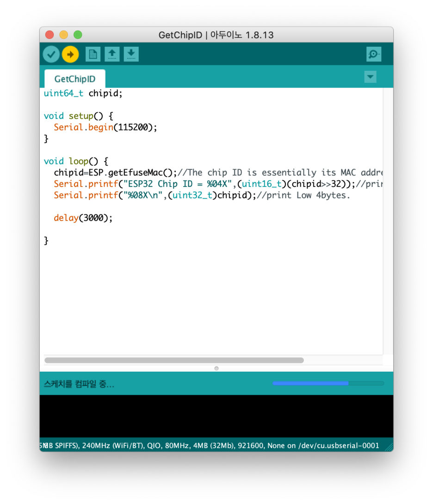This screenshot has width=433, height=504.
Task: Click the yellow minimize window button
Action: click(64, 35)
